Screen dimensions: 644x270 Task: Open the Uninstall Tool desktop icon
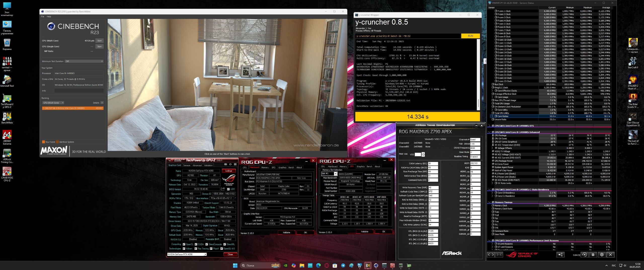(x=7, y=81)
